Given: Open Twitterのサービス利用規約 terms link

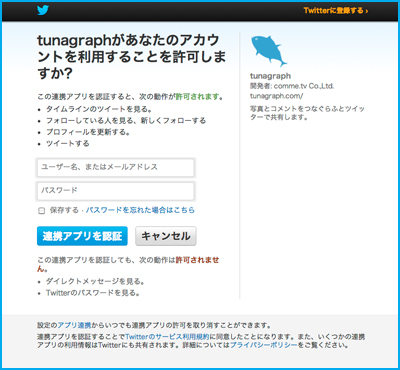Looking at the screenshot, I should tap(168, 336).
